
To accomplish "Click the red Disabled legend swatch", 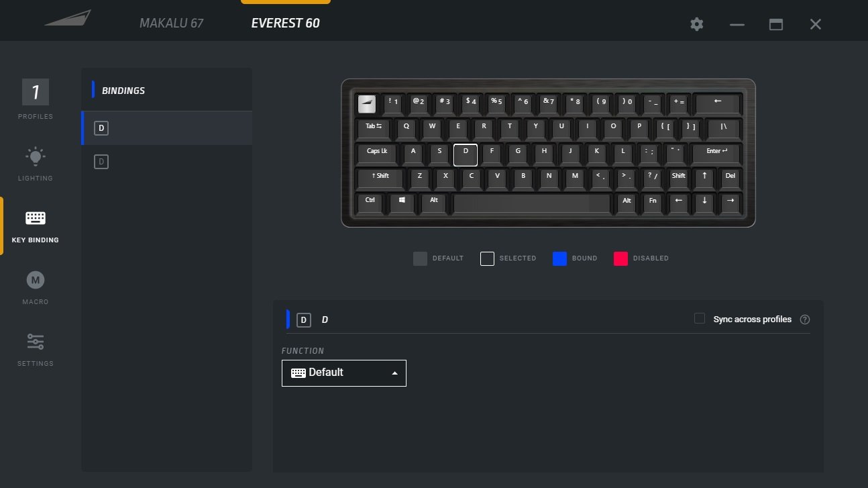I will 620,258.
